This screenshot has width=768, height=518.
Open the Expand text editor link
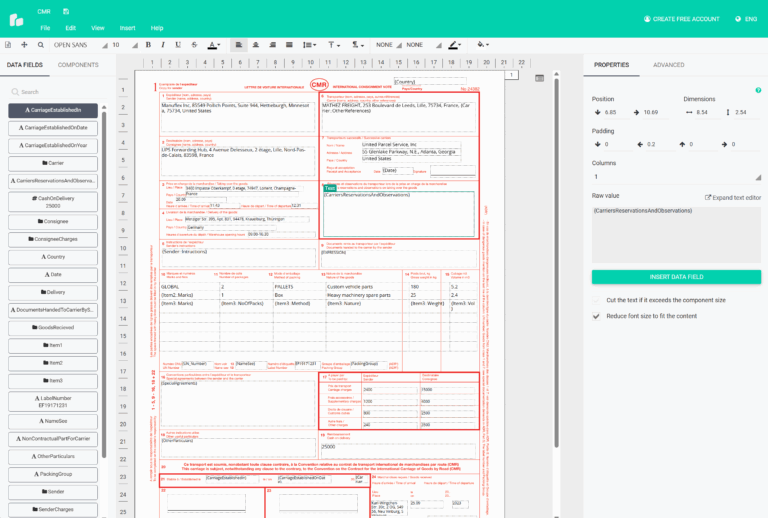(733, 198)
